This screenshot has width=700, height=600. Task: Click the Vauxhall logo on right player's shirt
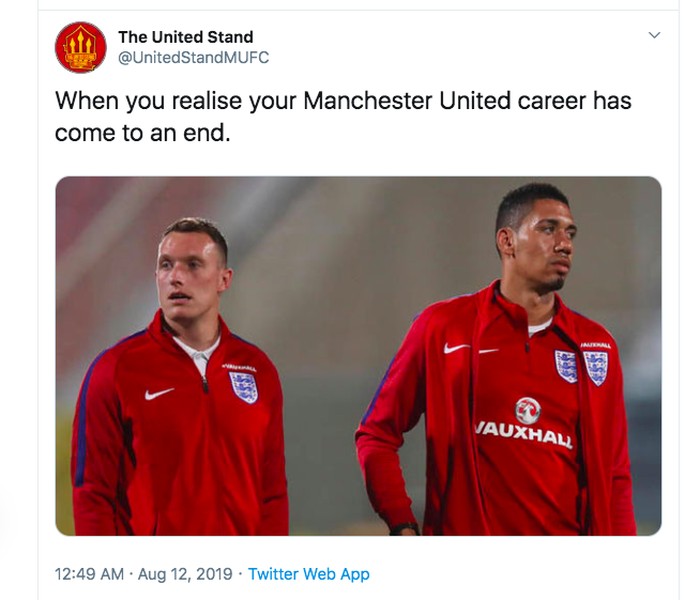[x=528, y=410]
